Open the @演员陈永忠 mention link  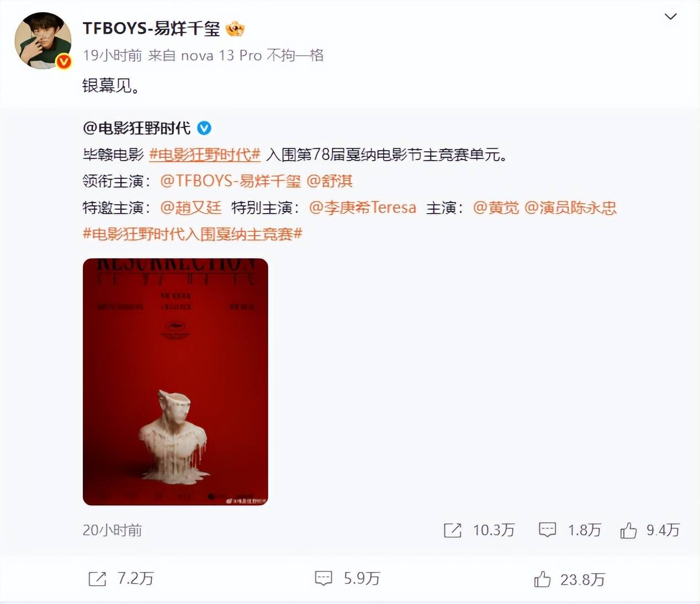pyautogui.click(x=570, y=208)
